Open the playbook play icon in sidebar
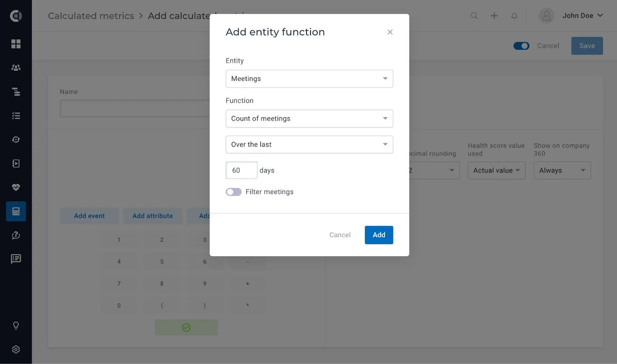The height and width of the screenshot is (364, 617). click(x=16, y=163)
